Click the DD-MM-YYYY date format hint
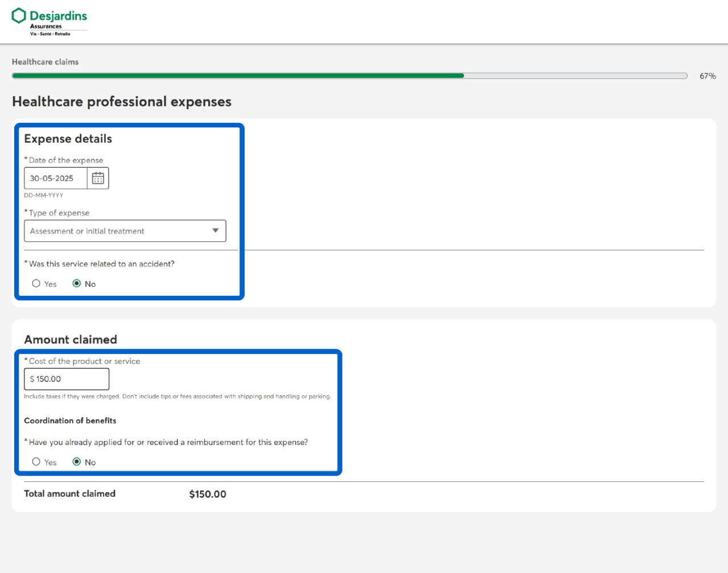The image size is (728, 573). 43,195
